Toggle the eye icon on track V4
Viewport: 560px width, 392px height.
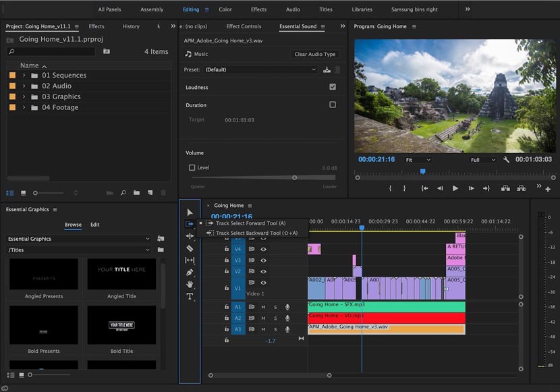262,248
